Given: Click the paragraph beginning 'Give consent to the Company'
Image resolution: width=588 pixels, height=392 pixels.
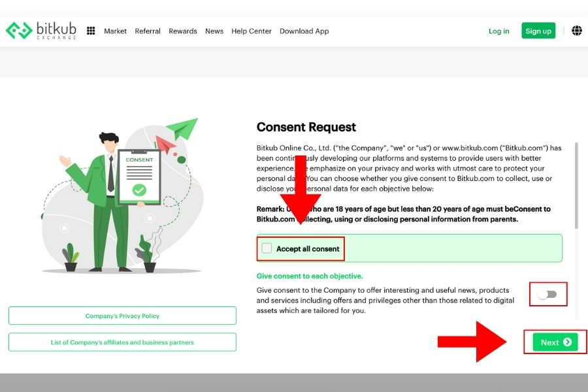Looking at the screenshot, I should 385,300.
